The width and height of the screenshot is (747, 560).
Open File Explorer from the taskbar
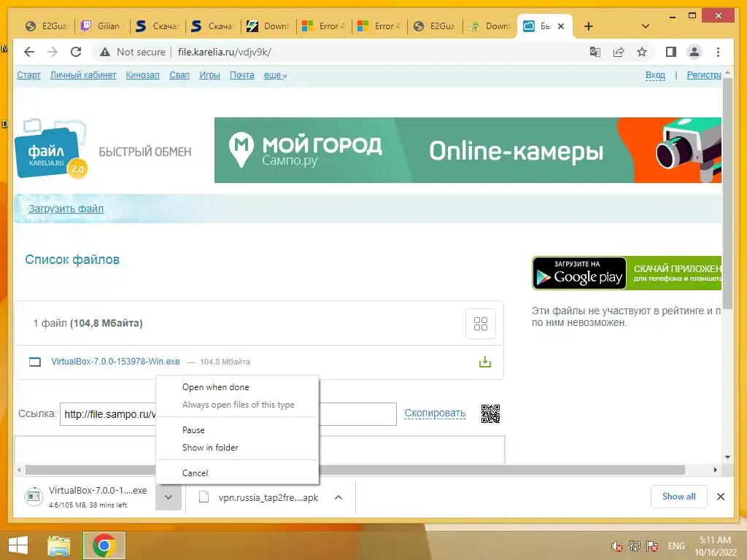point(58,545)
